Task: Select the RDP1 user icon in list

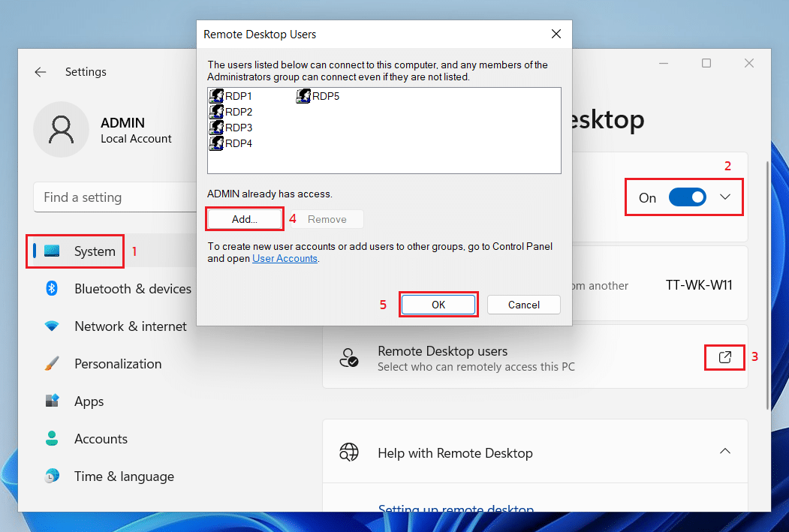Action: [216, 95]
